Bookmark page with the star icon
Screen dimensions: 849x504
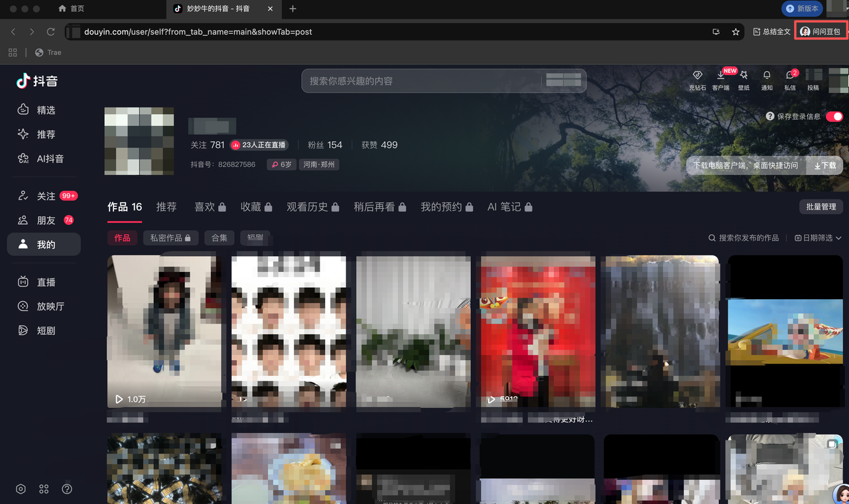coord(736,32)
